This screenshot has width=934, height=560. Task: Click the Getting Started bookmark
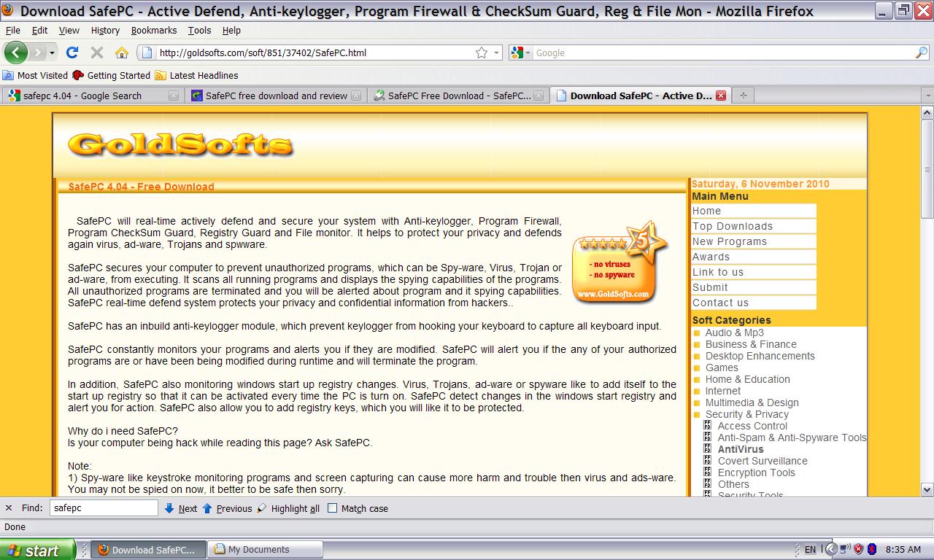point(111,75)
